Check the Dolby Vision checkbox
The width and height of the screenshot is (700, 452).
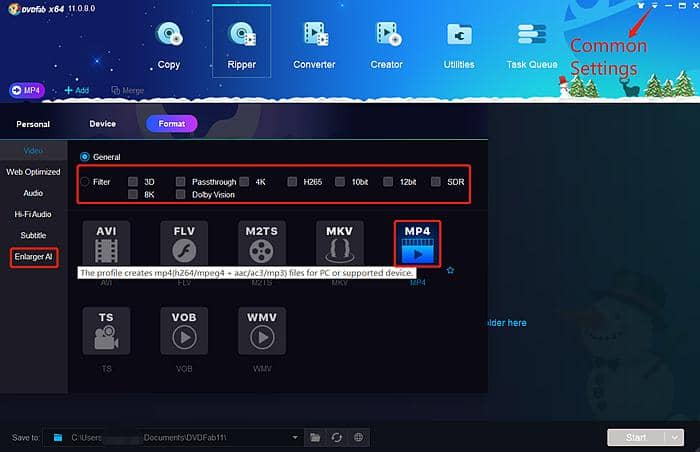coord(180,194)
